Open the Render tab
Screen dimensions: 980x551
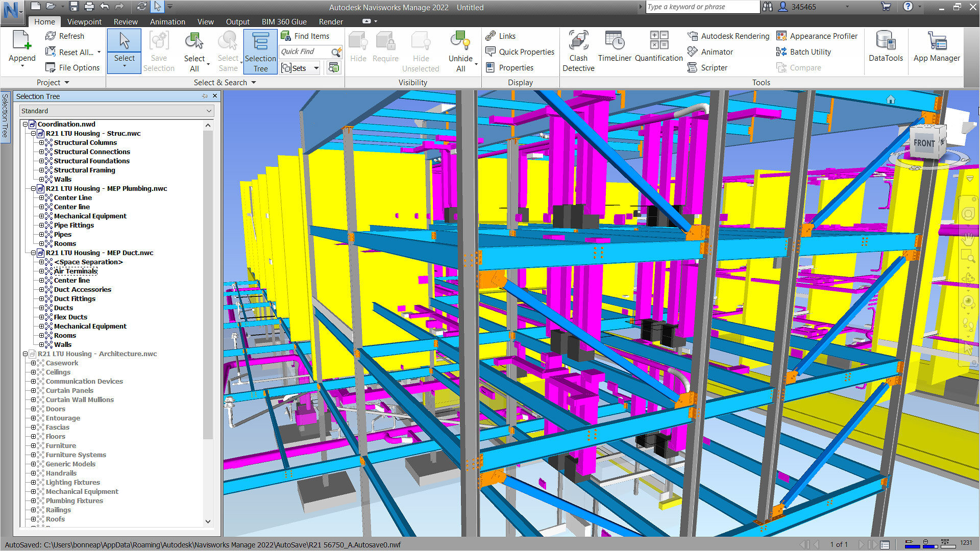point(331,21)
